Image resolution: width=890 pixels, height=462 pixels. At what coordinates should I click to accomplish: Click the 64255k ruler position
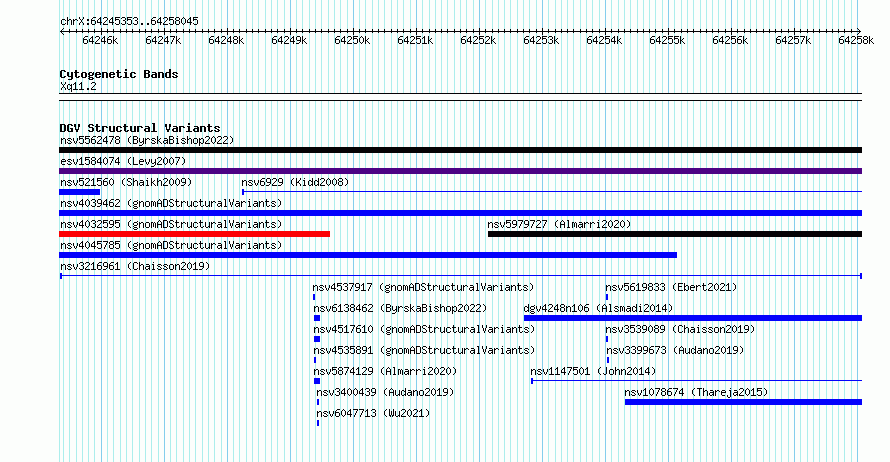point(668,40)
